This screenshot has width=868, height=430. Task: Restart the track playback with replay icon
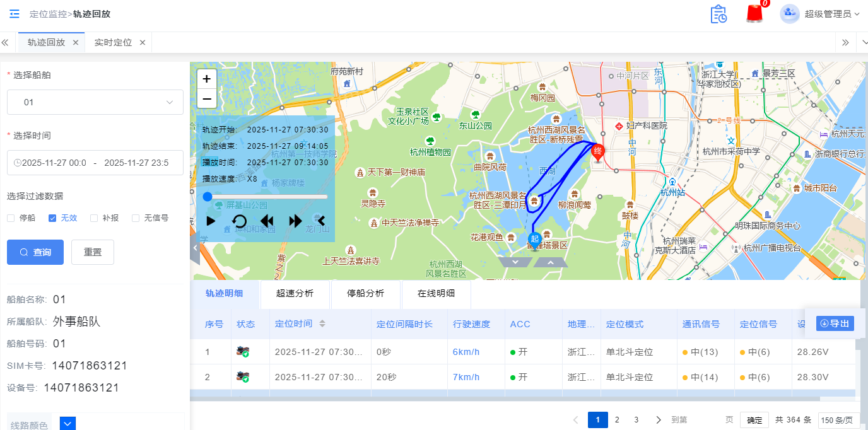click(x=240, y=221)
